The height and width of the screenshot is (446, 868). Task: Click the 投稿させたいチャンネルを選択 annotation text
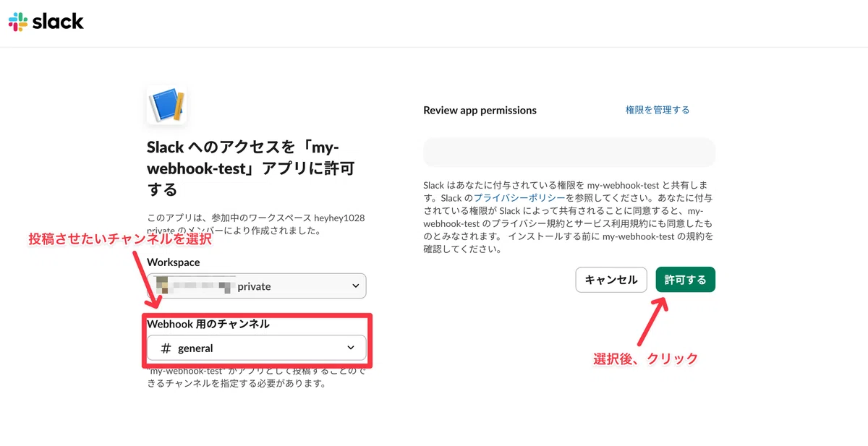pos(120,239)
